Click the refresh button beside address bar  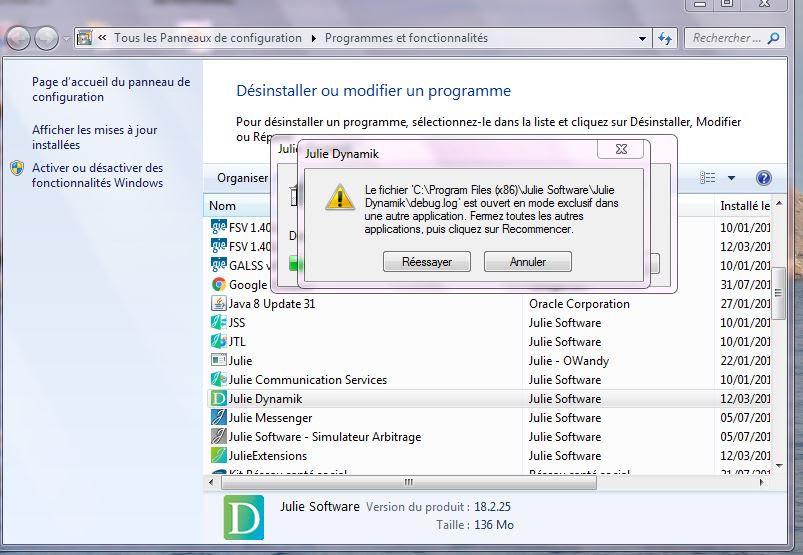666,39
